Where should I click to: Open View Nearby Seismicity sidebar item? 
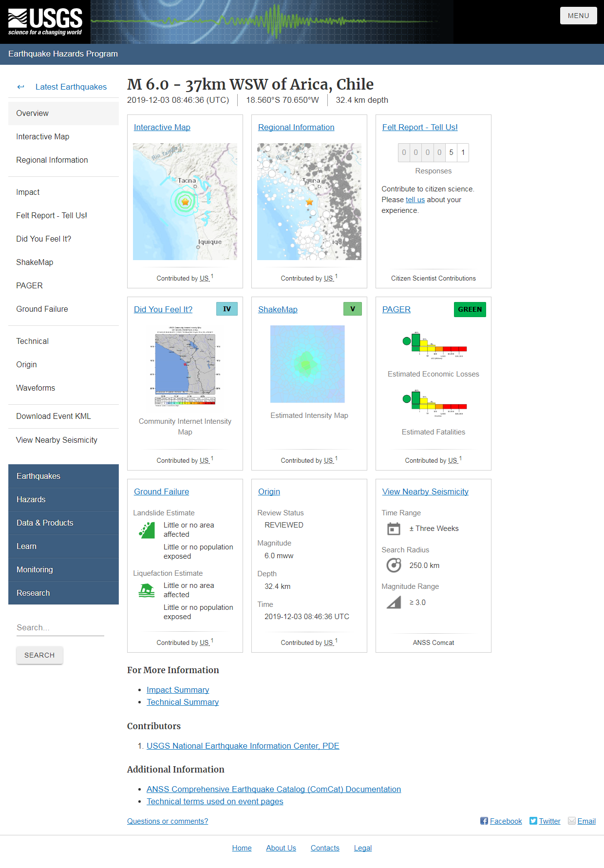coord(63,440)
